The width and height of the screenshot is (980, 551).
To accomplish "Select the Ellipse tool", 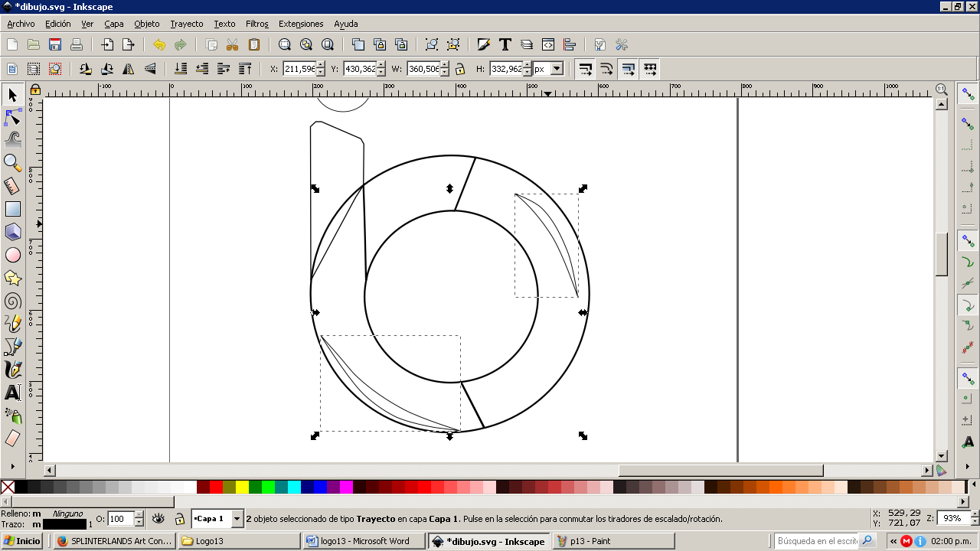I will point(12,255).
